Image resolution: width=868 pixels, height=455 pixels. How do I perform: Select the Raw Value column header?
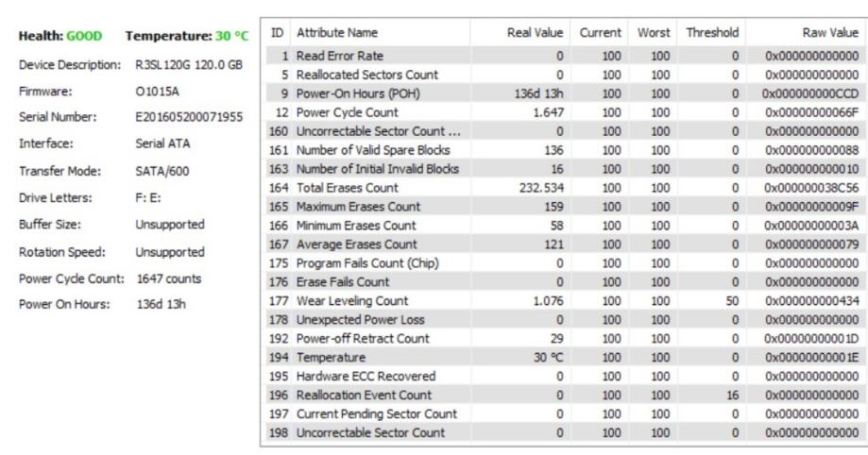point(806,33)
